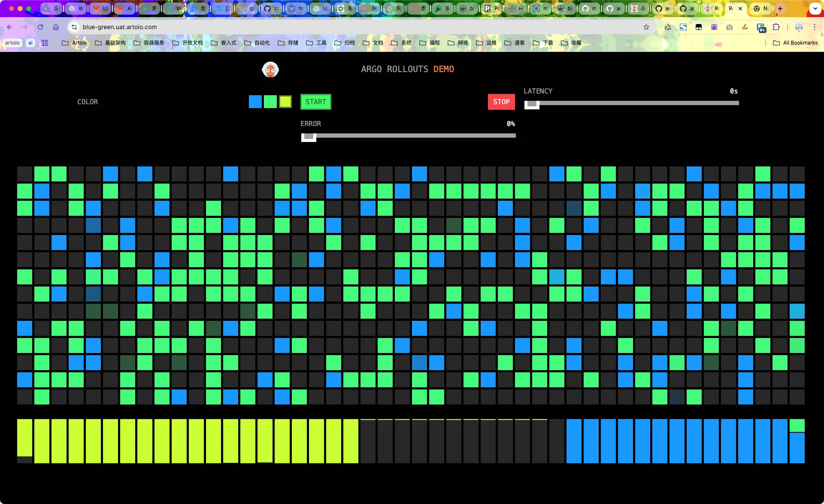Viewport: 824px width, 504px height.
Task: Select the blue color swatch
Action: point(255,102)
